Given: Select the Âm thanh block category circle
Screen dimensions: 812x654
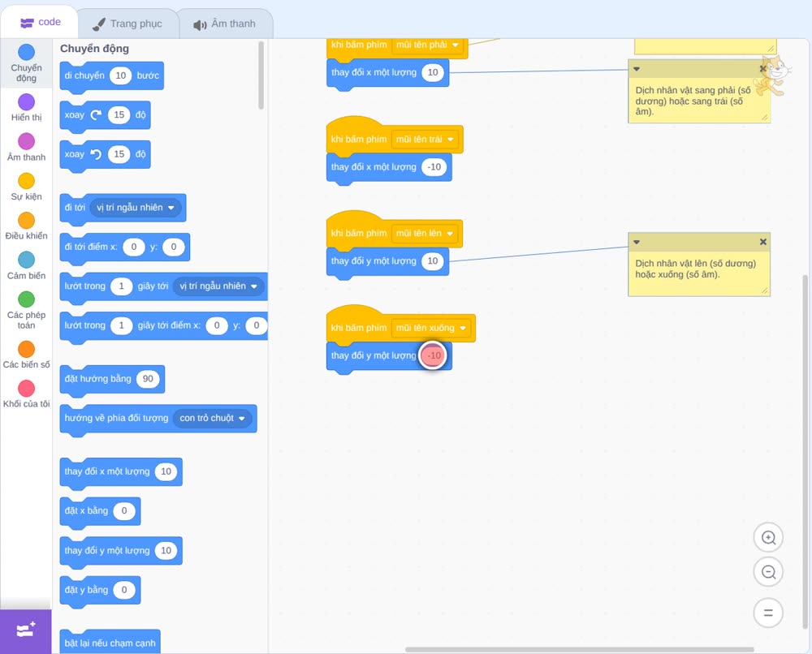Looking at the screenshot, I should click(x=27, y=141).
